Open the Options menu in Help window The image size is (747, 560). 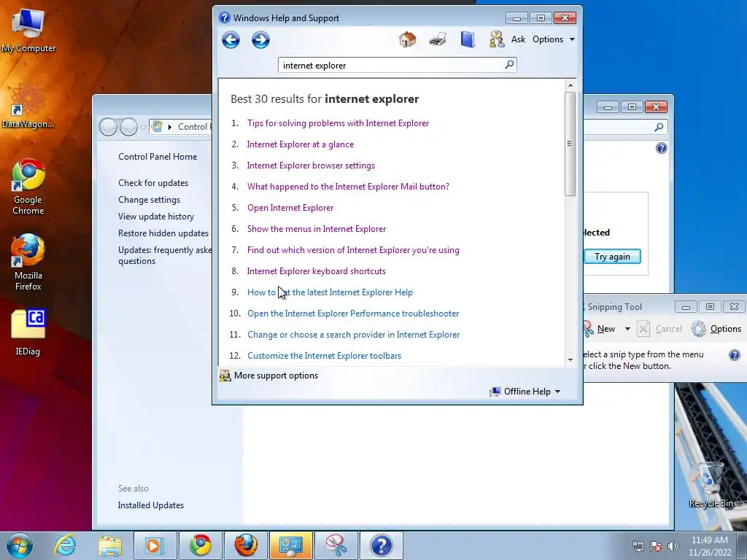tap(554, 39)
